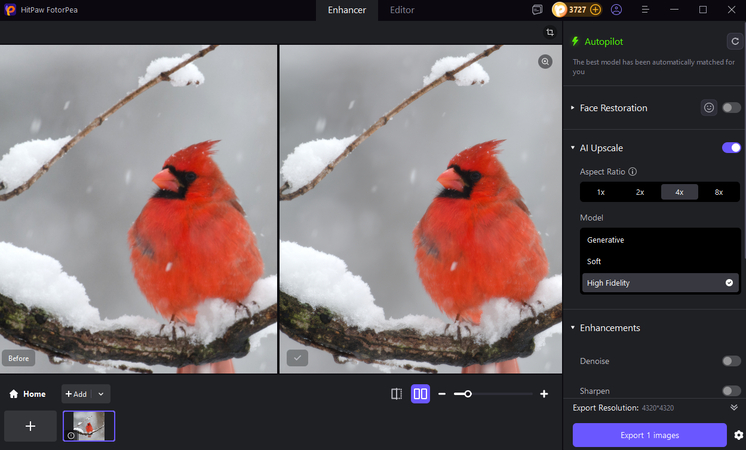The image size is (746, 450).
Task: Click the Aspect Ratio info icon
Action: tap(632, 172)
